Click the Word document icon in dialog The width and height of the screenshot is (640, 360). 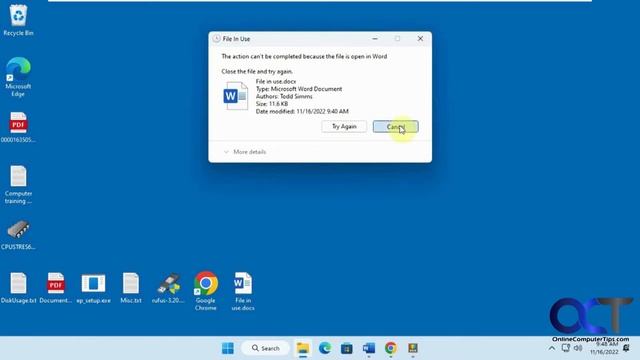(236, 96)
